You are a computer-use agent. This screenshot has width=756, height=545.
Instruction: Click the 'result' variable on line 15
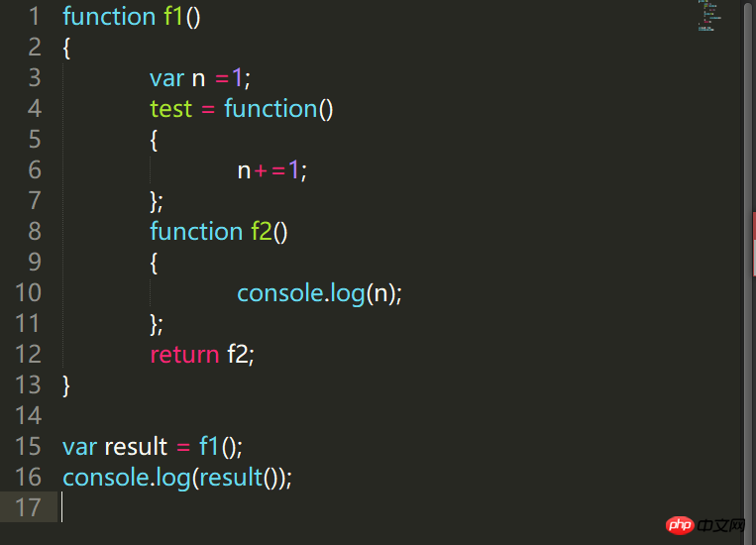click(136, 447)
